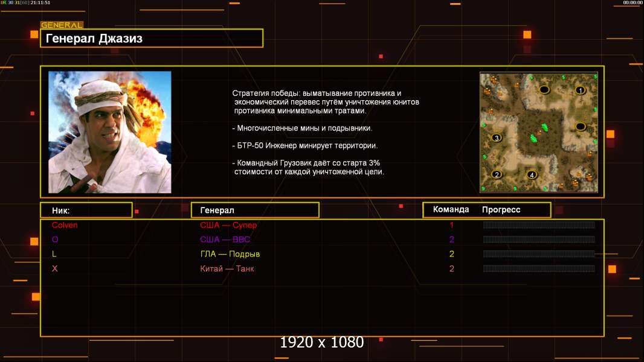This screenshot has width=644, height=362.
Task: Click 'США — ВВС' general entry
Action: [x=225, y=240]
